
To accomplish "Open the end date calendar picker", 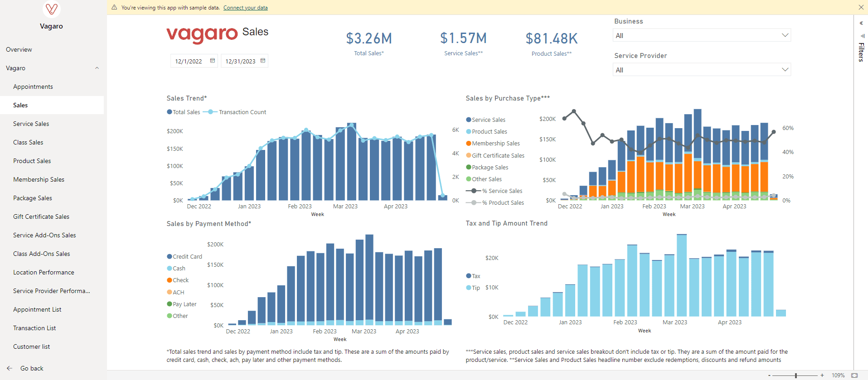I will (262, 61).
